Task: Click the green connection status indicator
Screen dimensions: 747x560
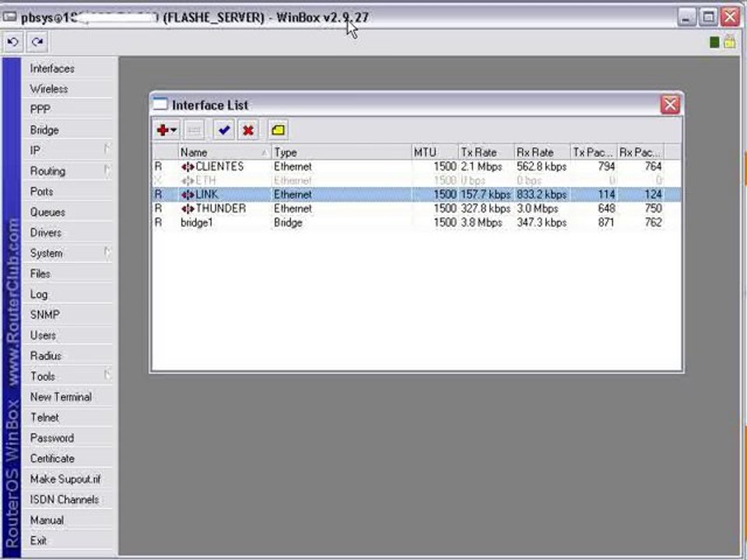Action: (x=714, y=42)
